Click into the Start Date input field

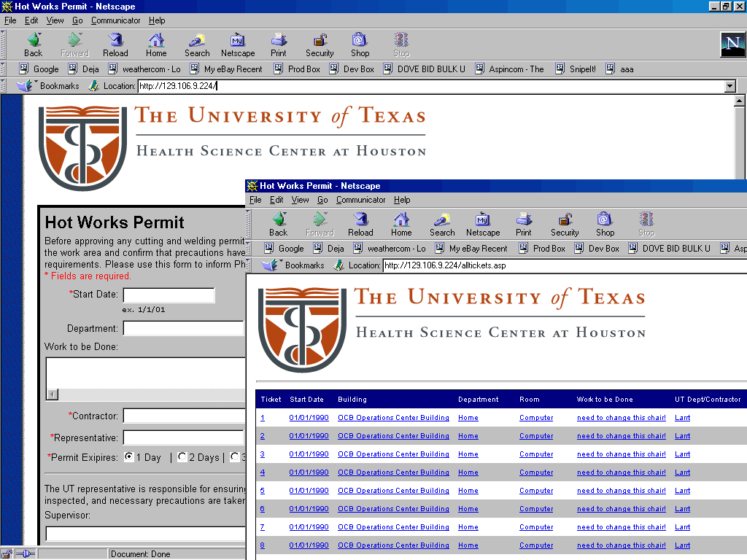[x=169, y=295]
